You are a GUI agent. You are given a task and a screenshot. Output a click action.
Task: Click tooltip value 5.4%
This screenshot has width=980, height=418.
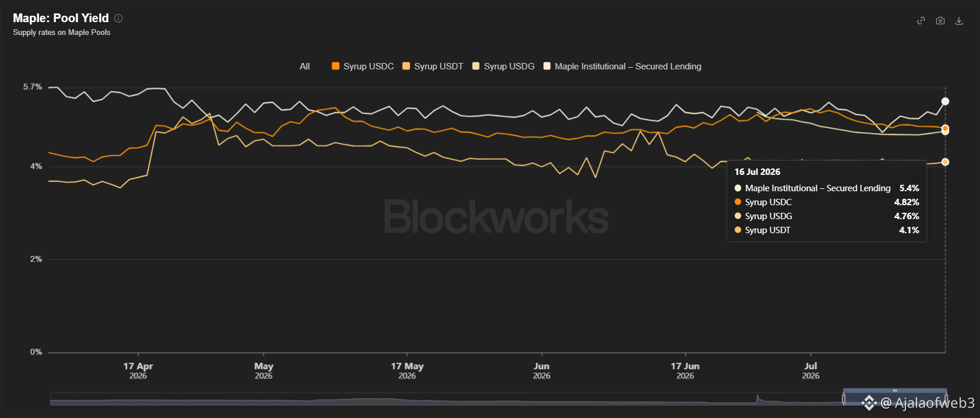pos(909,188)
